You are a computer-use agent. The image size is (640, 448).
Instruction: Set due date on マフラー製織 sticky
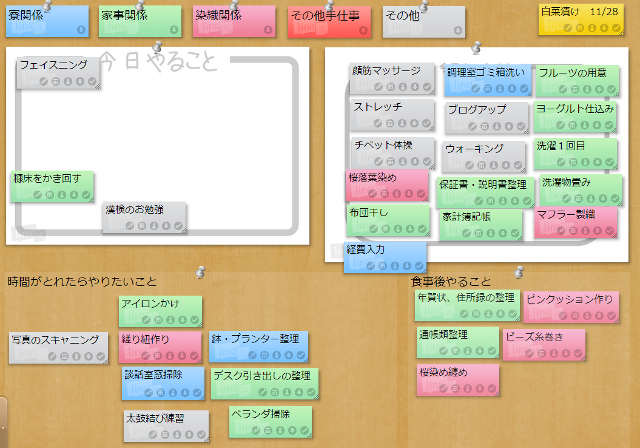tap(573, 231)
